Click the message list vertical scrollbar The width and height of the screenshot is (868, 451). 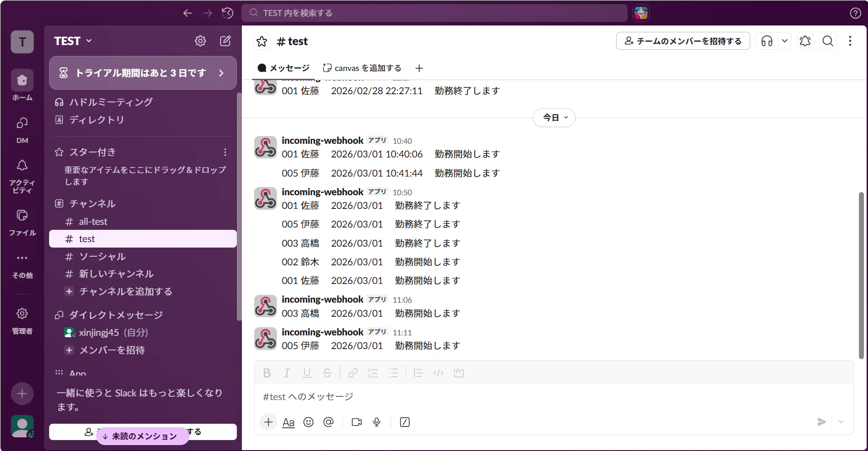[x=861, y=275]
